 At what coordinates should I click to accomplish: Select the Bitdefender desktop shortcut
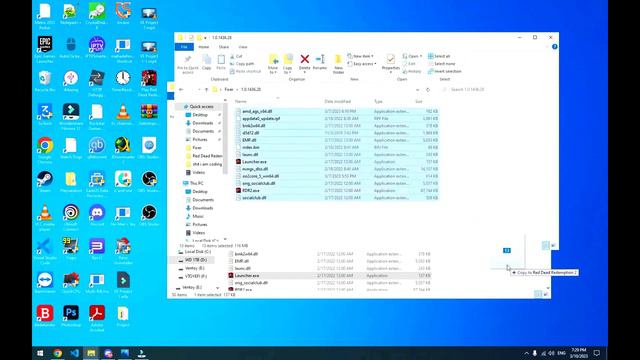coord(45,316)
